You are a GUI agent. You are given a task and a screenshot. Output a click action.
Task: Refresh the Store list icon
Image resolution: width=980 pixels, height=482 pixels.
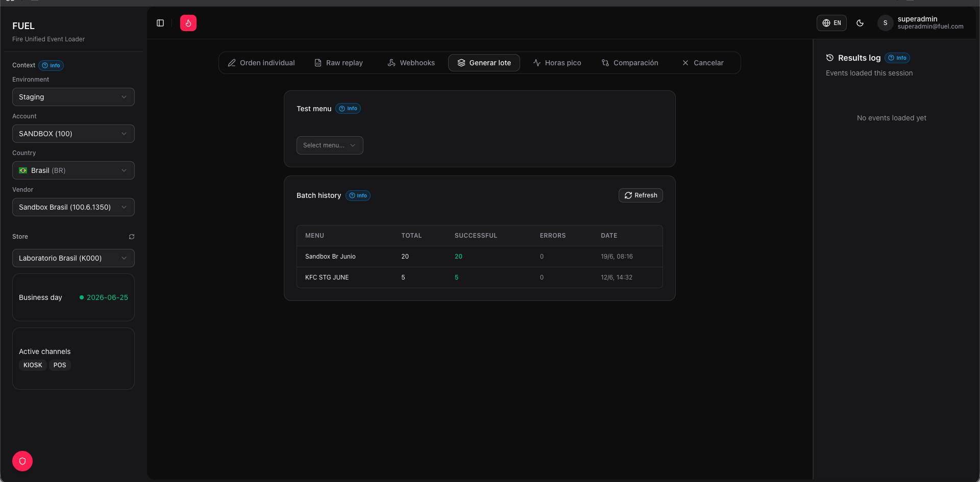(x=132, y=237)
